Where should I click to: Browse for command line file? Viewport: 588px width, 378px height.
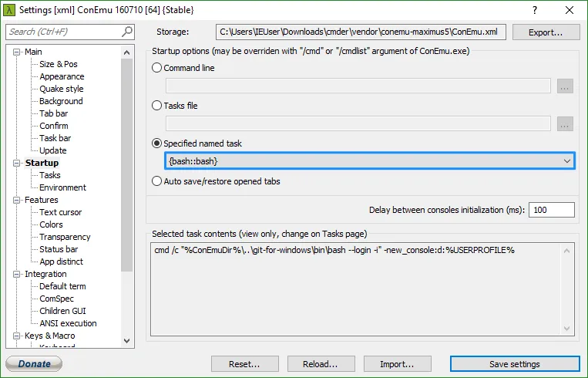[566, 86]
